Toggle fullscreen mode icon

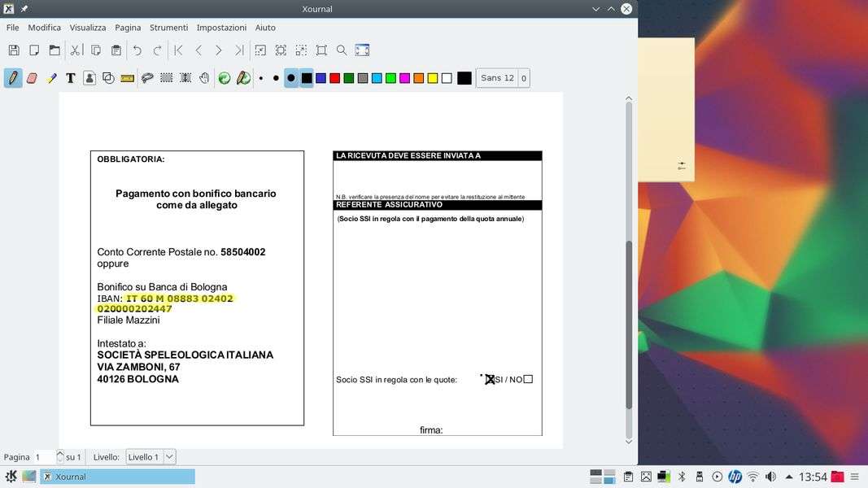tap(362, 50)
